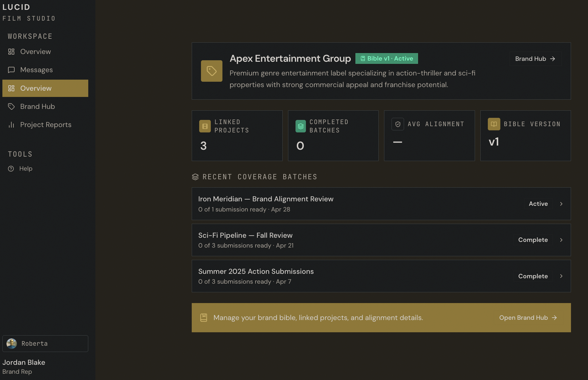Select the highlighted Overview menu item
This screenshot has width=588, height=380.
pyautogui.click(x=45, y=88)
